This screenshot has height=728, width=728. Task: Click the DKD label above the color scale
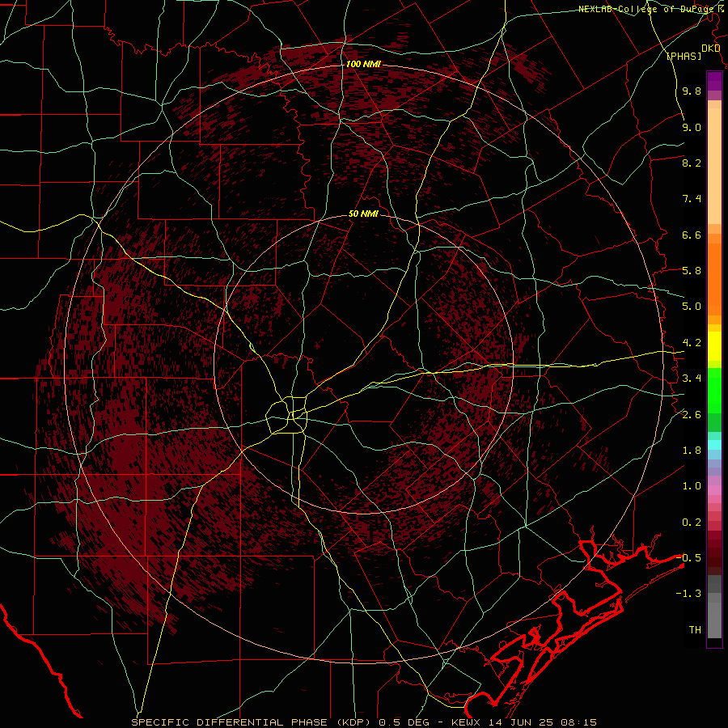[x=711, y=49]
